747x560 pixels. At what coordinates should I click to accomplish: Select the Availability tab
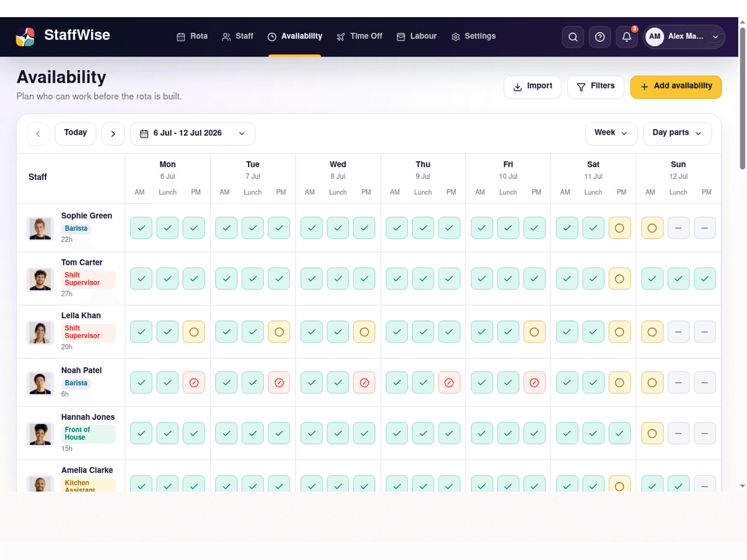click(295, 36)
